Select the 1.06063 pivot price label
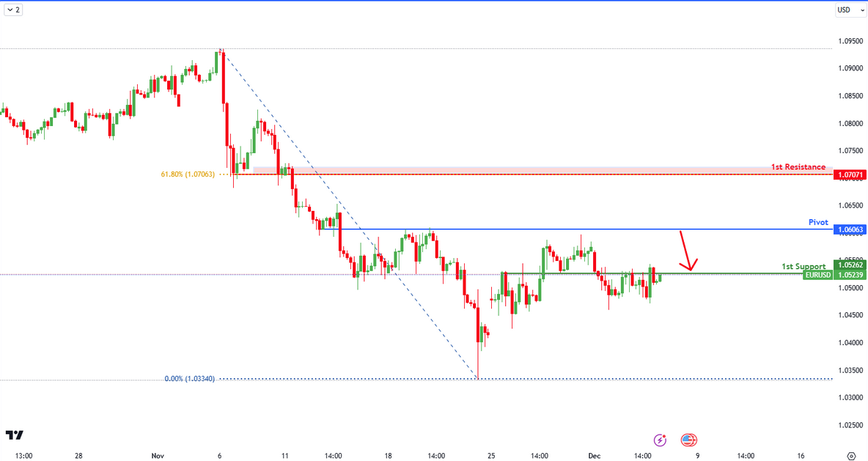This screenshot has width=868, height=461. click(x=850, y=229)
